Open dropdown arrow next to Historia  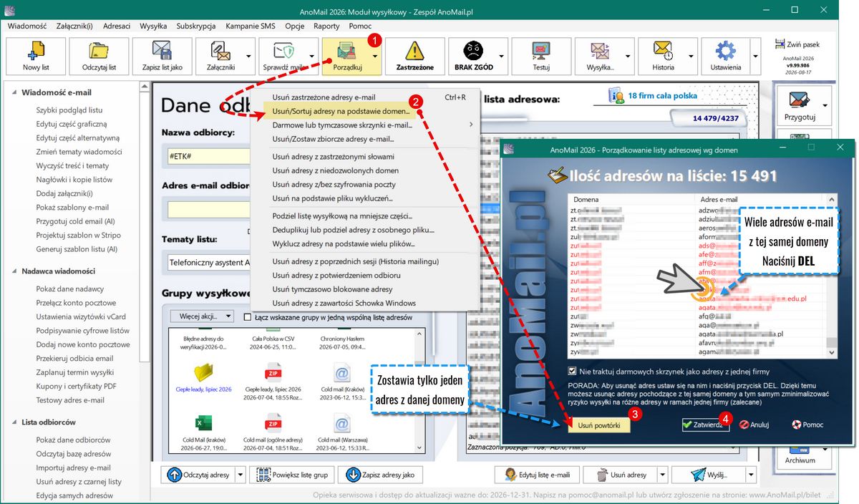(x=692, y=56)
